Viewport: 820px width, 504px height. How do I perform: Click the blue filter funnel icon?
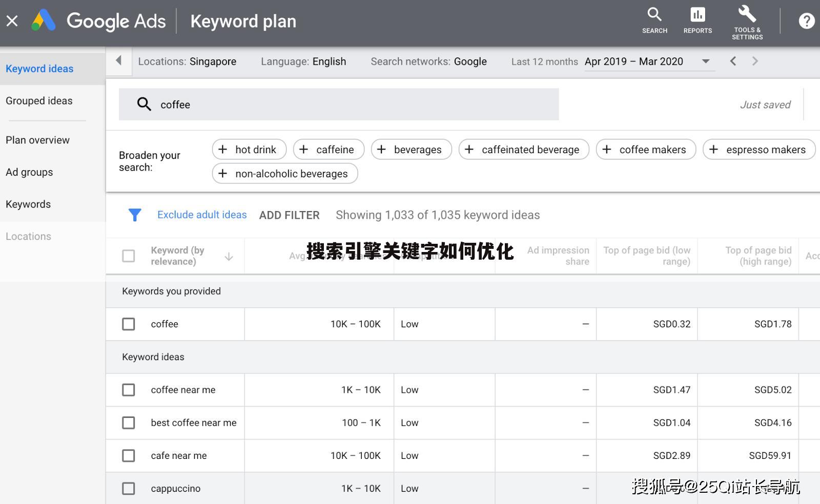[135, 215]
